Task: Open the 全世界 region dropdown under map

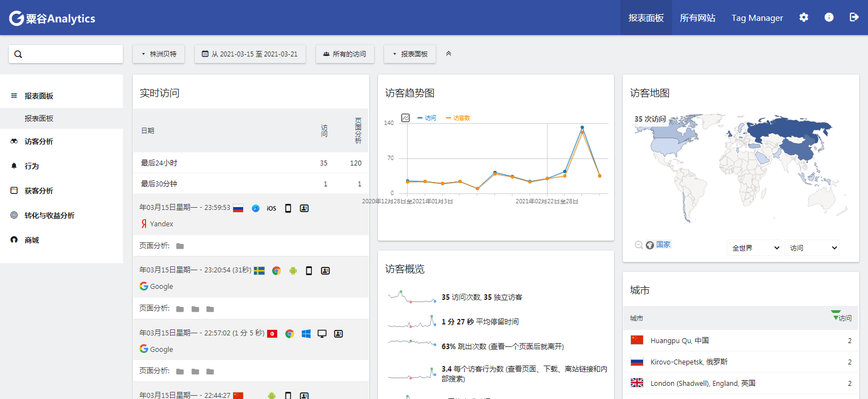Action: tap(754, 248)
